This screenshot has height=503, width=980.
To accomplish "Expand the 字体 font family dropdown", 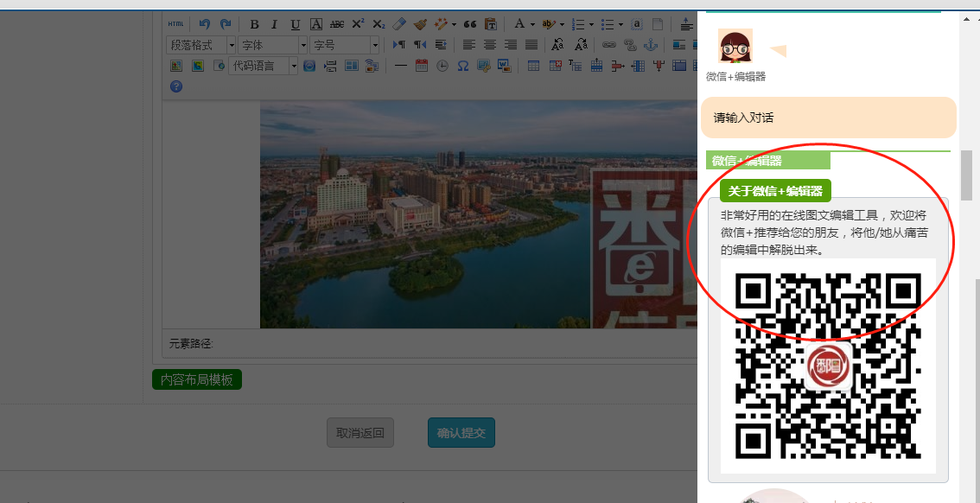I will click(272, 45).
